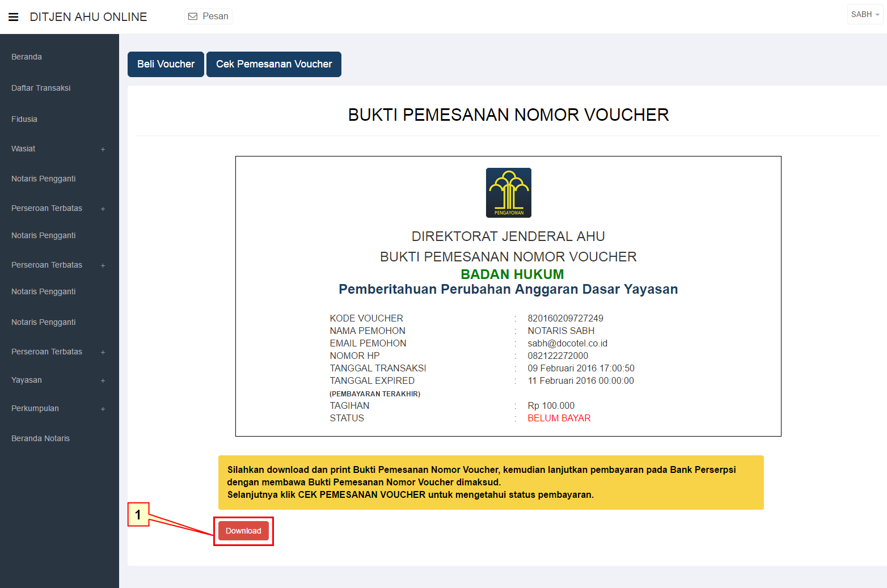Click the KODE VOUCHER label
Image resolution: width=887 pixels, height=588 pixels.
(x=366, y=318)
